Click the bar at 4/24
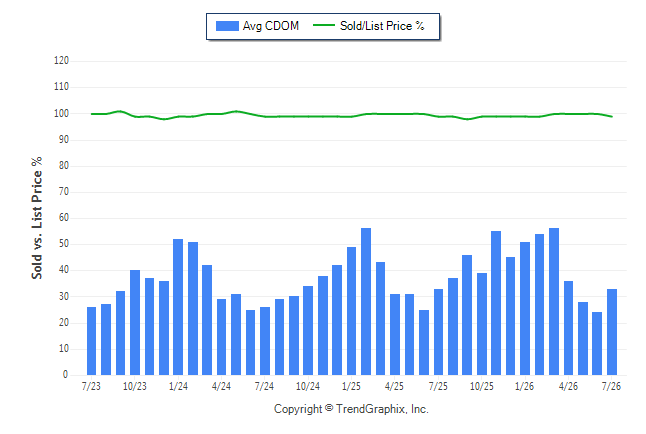The height and width of the screenshot is (434, 646). (221, 337)
